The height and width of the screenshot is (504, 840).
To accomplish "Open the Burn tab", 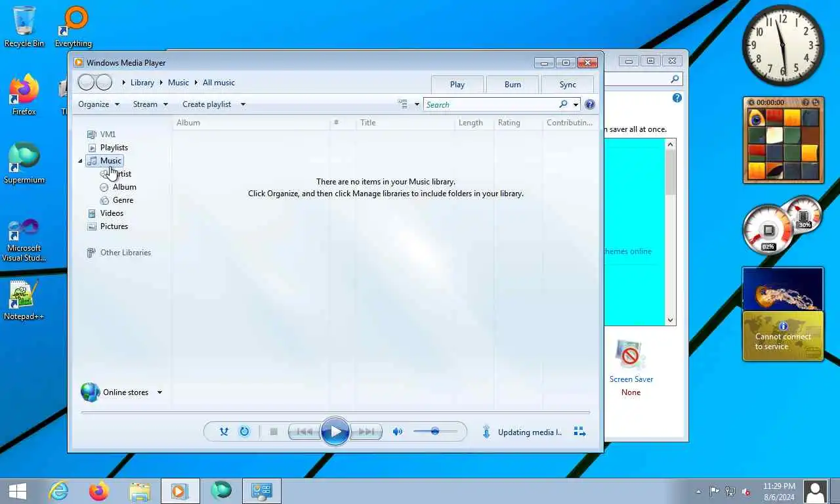I will click(513, 84).
